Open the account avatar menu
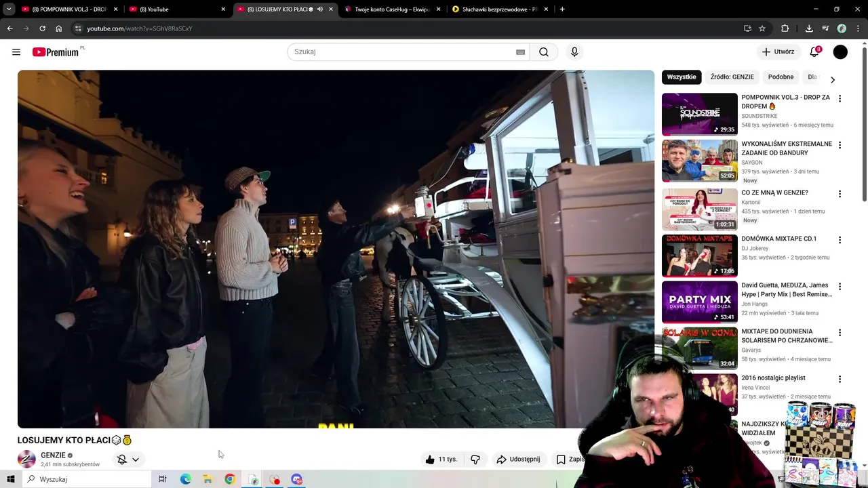This screenshot has width=868, height=488. 840,52
